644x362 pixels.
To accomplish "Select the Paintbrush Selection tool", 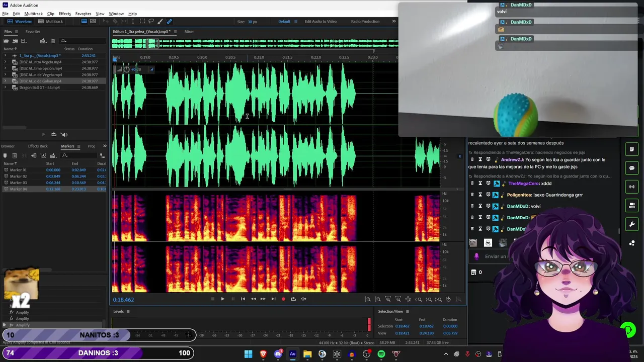I will click(x=160, y=22).
